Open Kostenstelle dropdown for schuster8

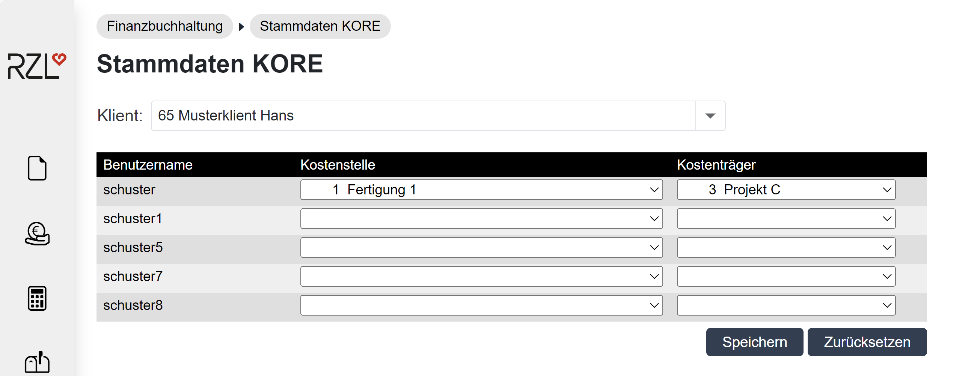tap(481, 305)
